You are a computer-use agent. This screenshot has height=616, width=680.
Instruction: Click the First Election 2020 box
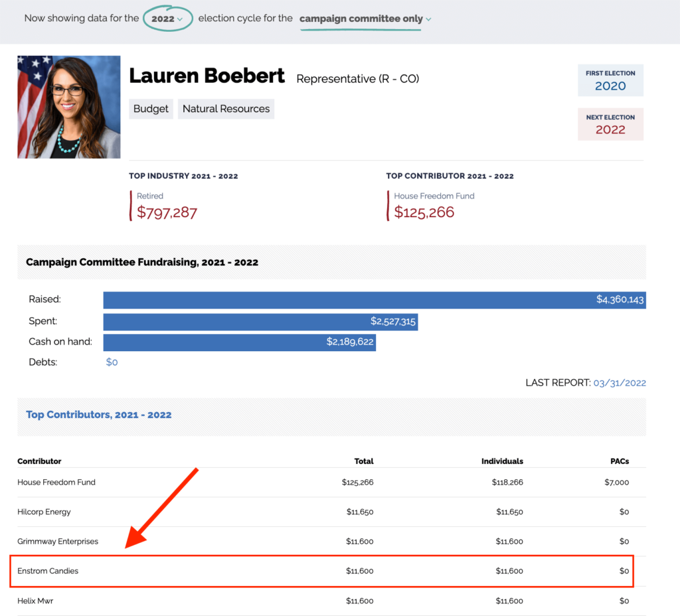click(610, 80)
